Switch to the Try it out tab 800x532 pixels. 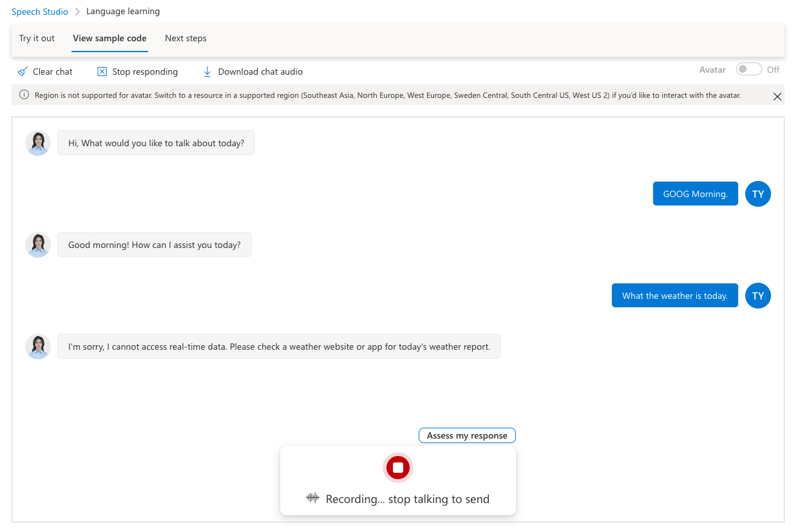coord(37,38)
